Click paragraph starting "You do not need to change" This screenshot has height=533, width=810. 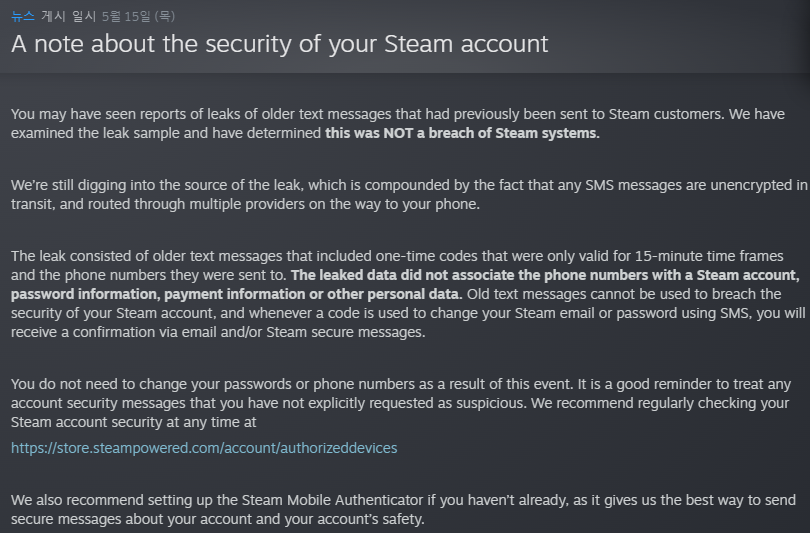[x=300, y=385]
